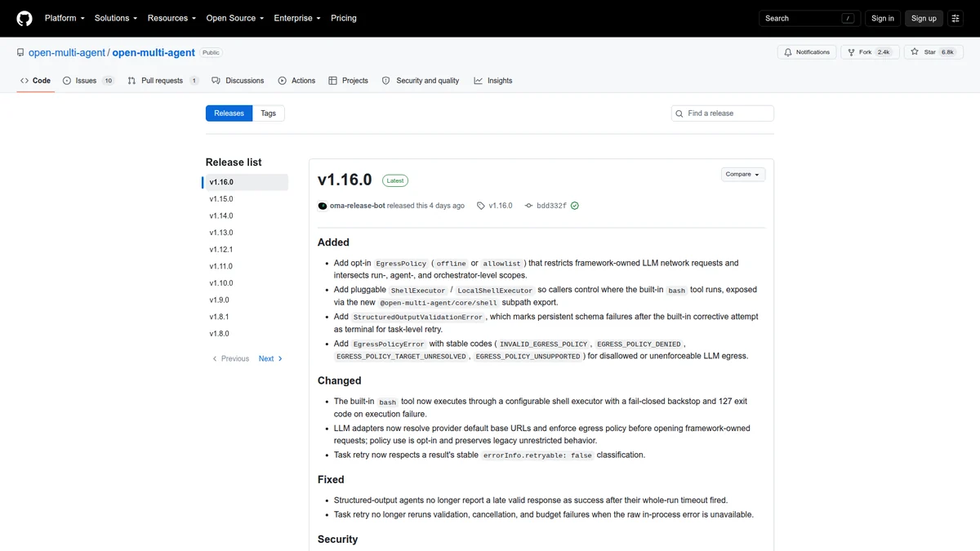Click the tag icon beside v1.16.0
The height and width of the screenshot is (551, 980).
point(481,206)
